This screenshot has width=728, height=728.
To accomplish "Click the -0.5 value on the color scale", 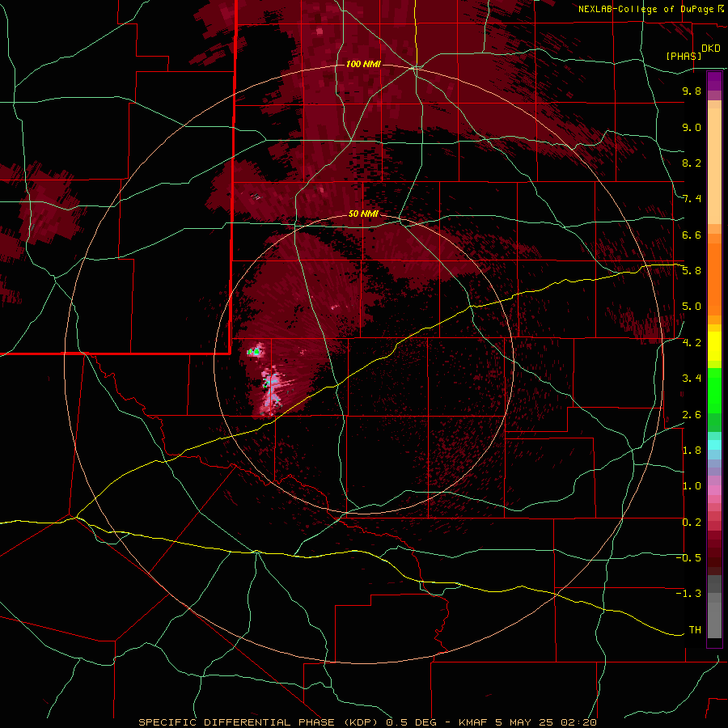I will point(688,558).
